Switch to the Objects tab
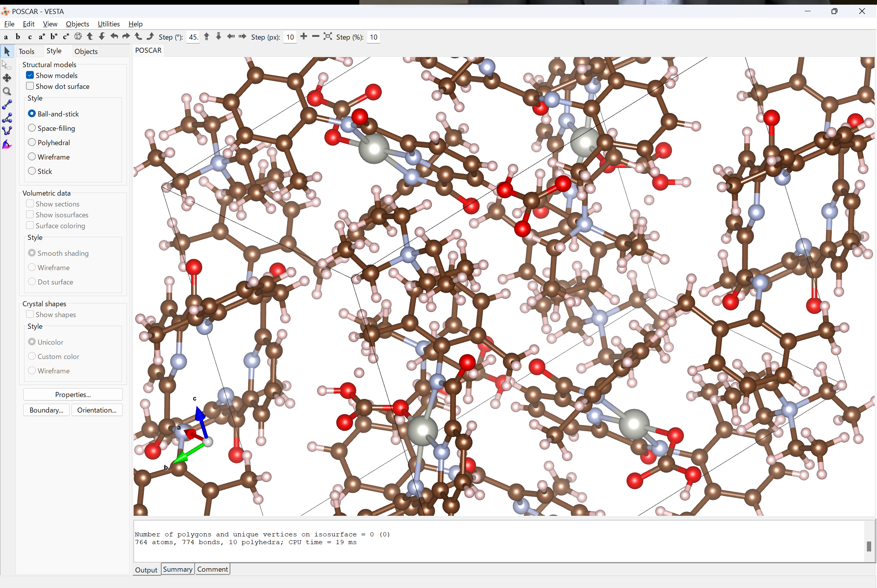Image resolution: width=877 pixels, height=588 pixels. pos(86,51)
